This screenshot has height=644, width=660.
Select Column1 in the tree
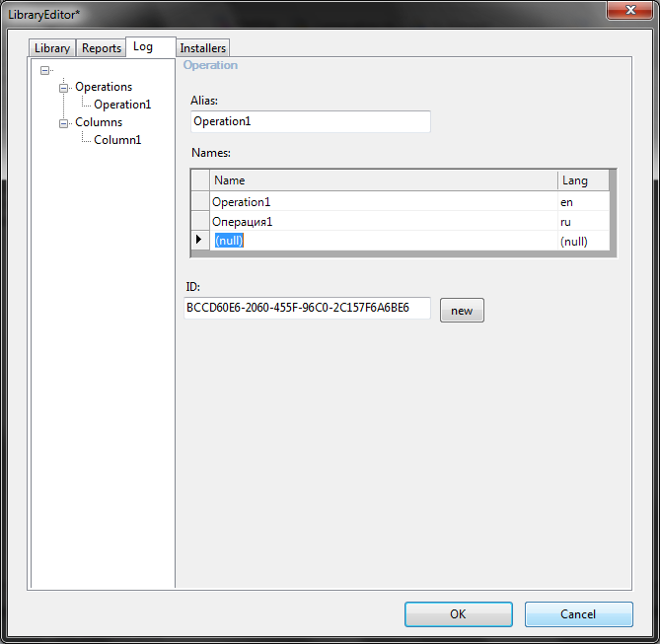pyautogui.click(x=117, y=140)
